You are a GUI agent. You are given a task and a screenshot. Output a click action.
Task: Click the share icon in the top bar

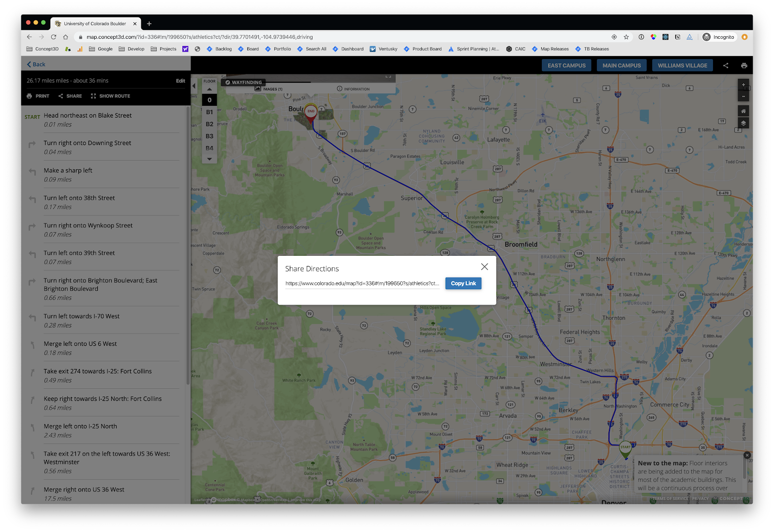(726, 65)
